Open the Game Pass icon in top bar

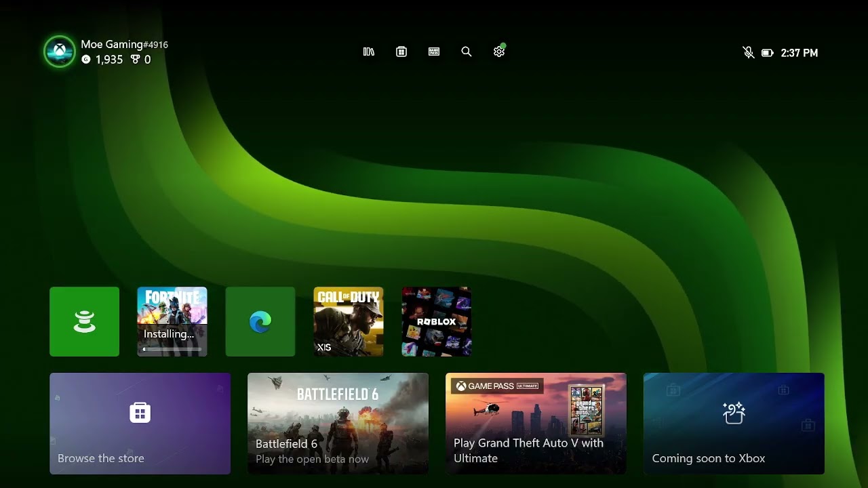tap(434, 52)
